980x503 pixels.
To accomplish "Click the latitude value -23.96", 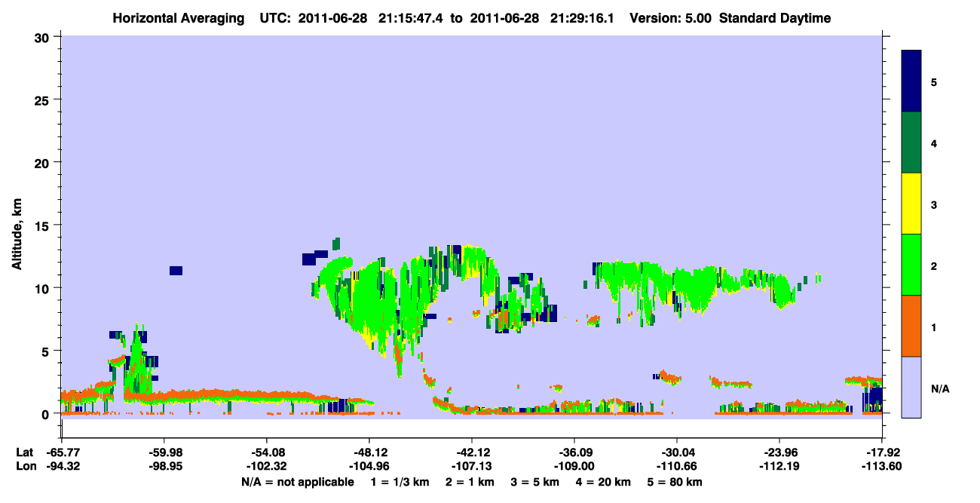I will tap(779, 452).
